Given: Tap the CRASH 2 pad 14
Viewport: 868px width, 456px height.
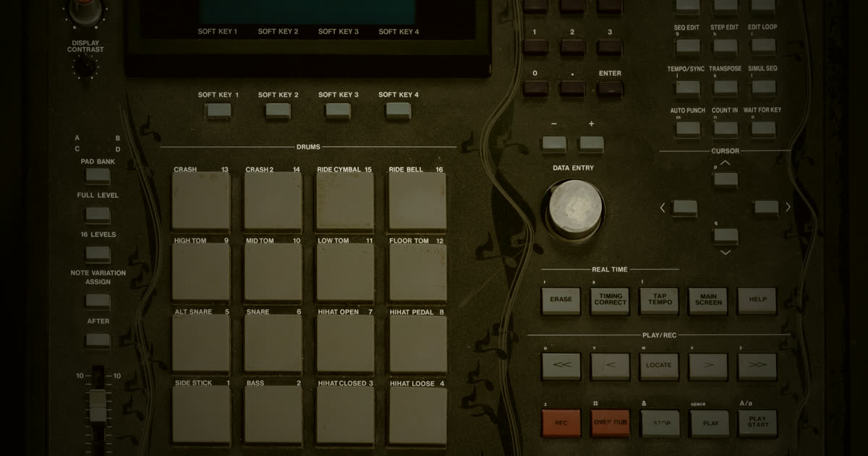Looking at the screenshot, I should point(273,202).
